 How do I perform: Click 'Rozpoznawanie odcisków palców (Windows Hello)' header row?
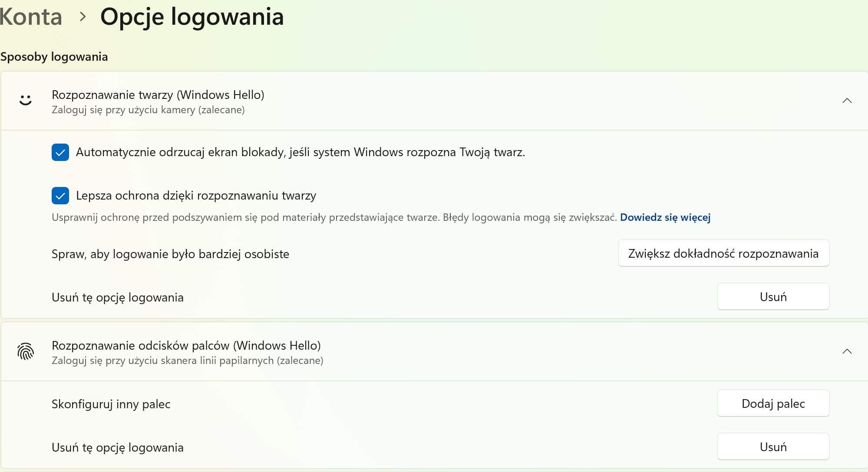[x=186, y=346]
